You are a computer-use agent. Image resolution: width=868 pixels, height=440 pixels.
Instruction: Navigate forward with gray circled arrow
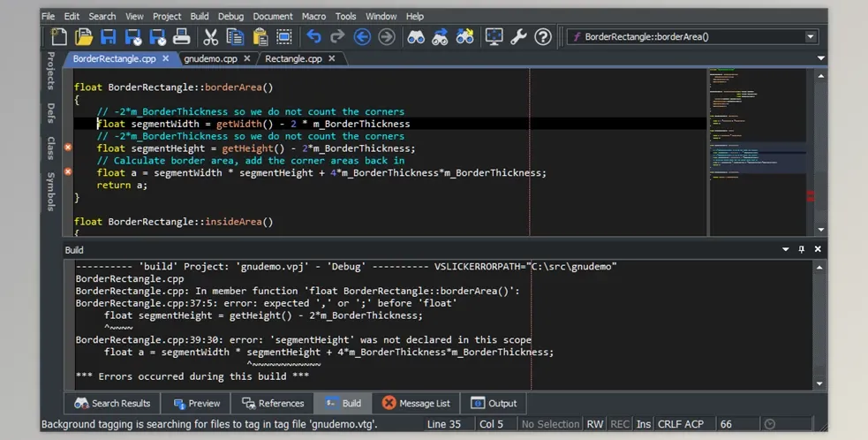click(x=387, y=37)
